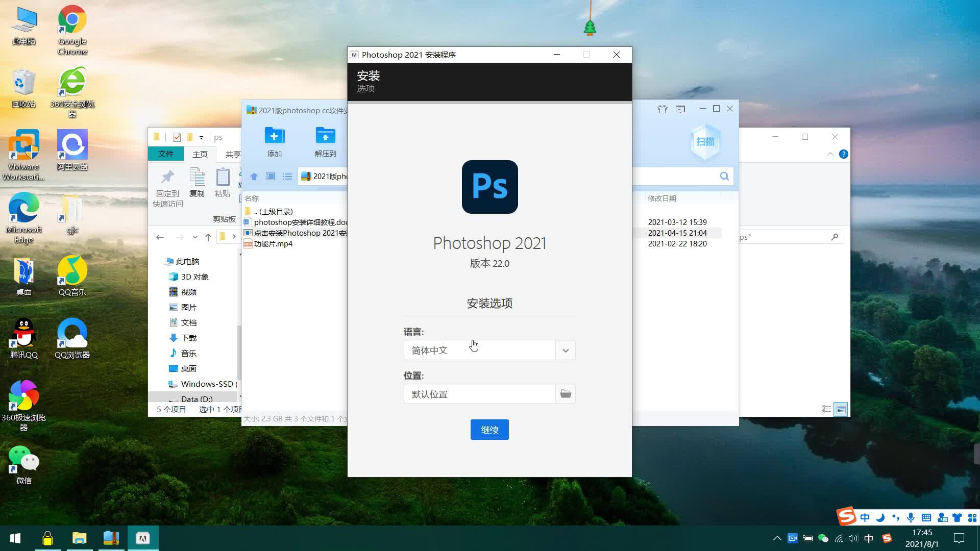Click the 修改日期 column header
980x551 pixels.
[x=662, y=198]
